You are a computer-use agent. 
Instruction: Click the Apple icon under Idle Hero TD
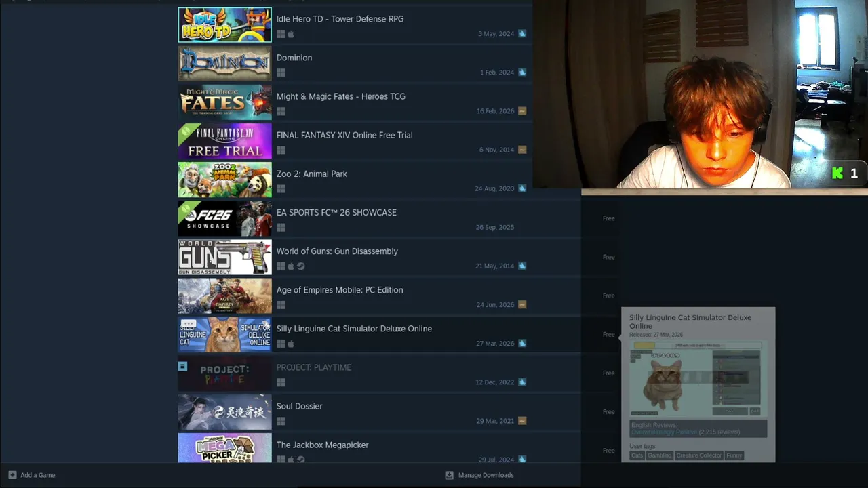click(291, 34)
